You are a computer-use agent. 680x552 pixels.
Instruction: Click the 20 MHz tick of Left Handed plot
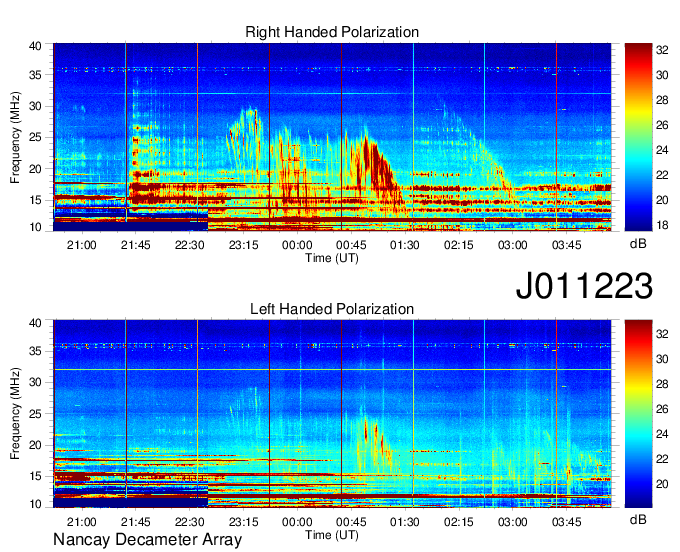pyautogui.click(x=36, y=445)
